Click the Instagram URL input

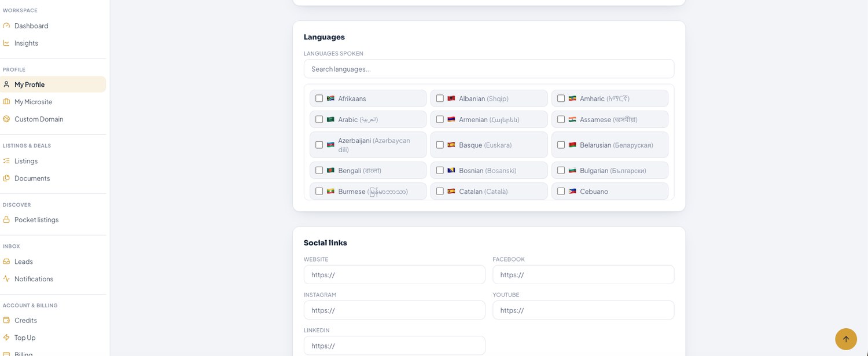click(x=394, y=310)
